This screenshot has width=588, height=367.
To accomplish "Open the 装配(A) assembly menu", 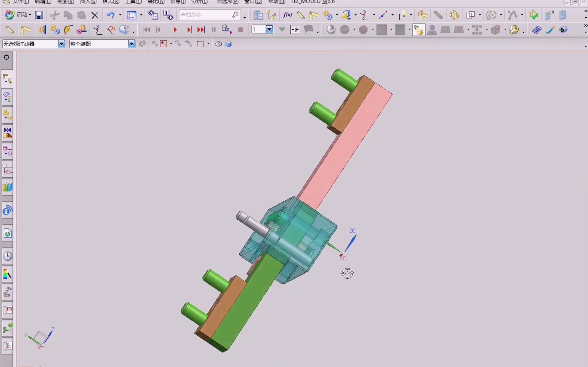I will [156, 2].
